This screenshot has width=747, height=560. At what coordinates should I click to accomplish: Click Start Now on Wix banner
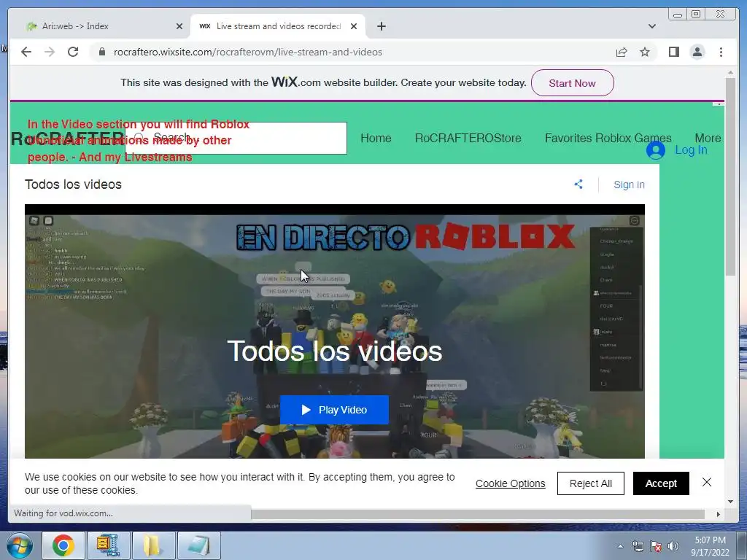[572, 83]
